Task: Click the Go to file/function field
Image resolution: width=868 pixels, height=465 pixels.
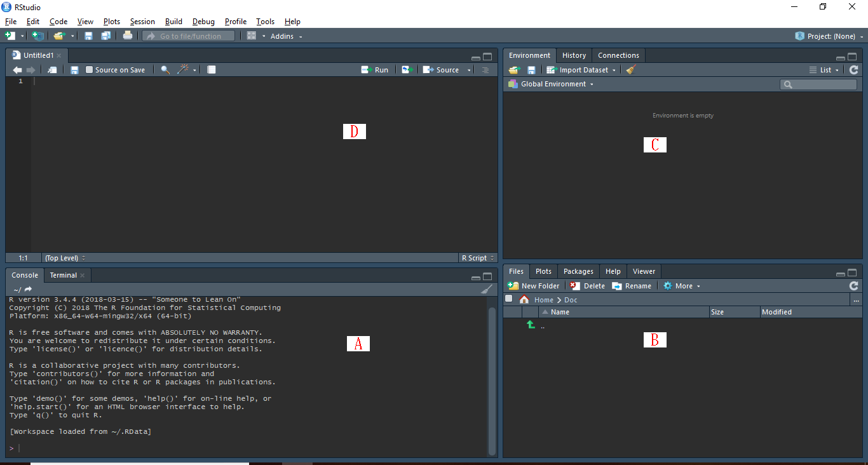Action: (x=189, y=36)
